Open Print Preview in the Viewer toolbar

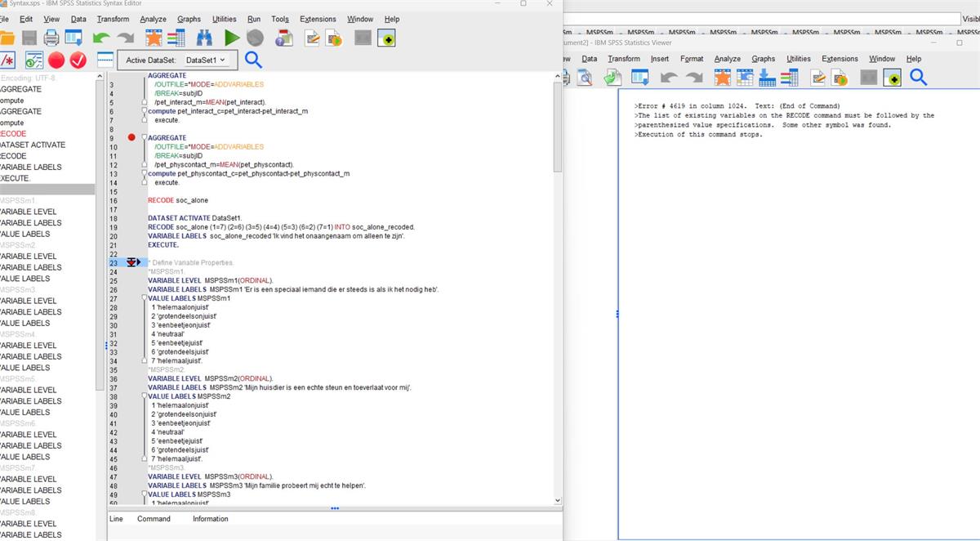coord(585,77)
